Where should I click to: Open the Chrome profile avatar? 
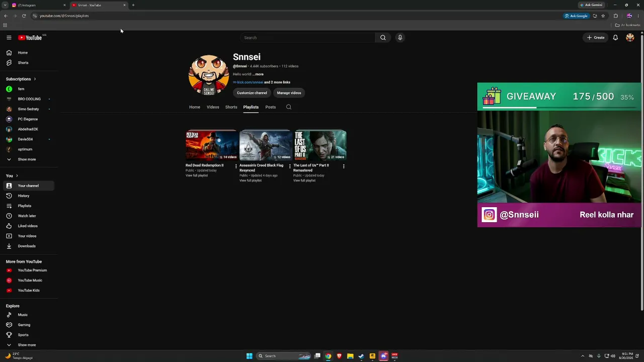click(629, 16)
